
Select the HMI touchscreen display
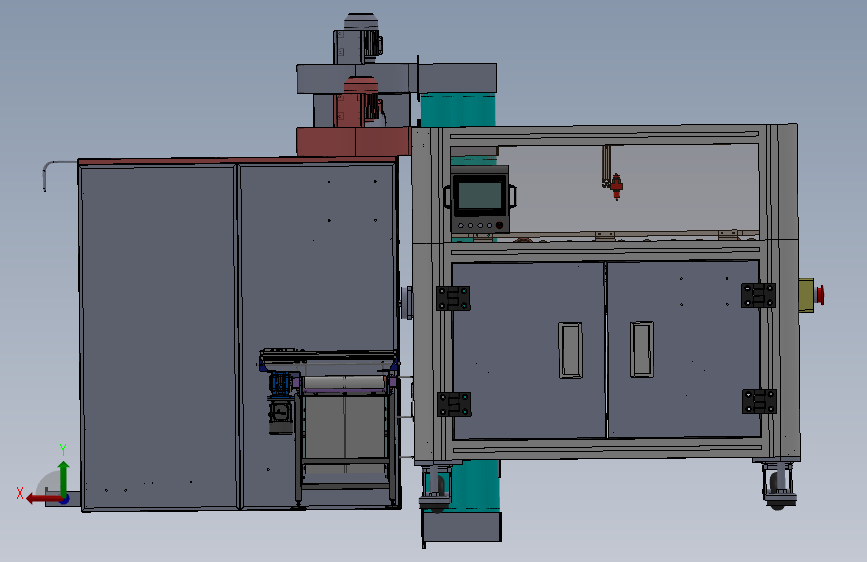click(x=479, y=196)
